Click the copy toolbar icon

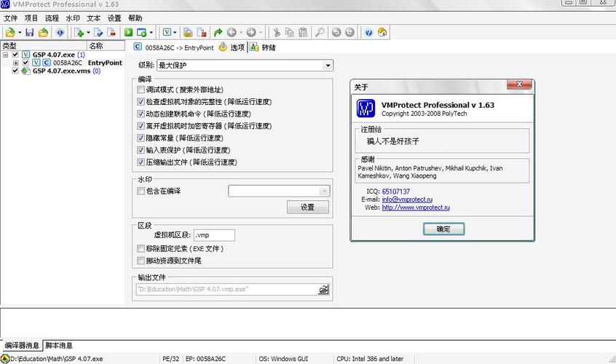(290, 33)
